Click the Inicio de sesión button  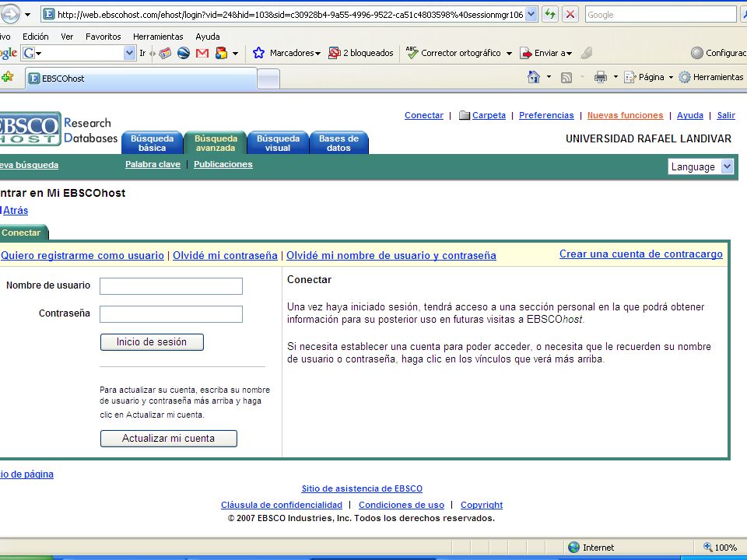(152, 342)
